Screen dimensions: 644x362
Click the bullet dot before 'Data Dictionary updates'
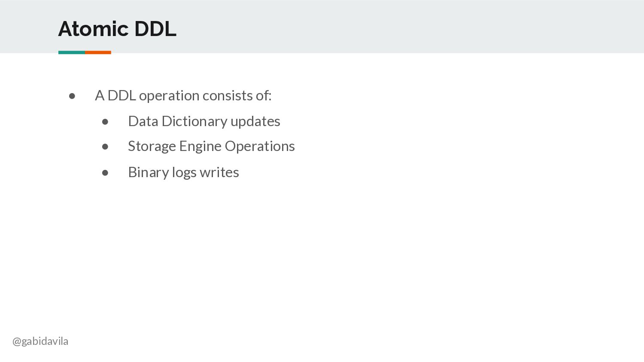tap(105, 122)
